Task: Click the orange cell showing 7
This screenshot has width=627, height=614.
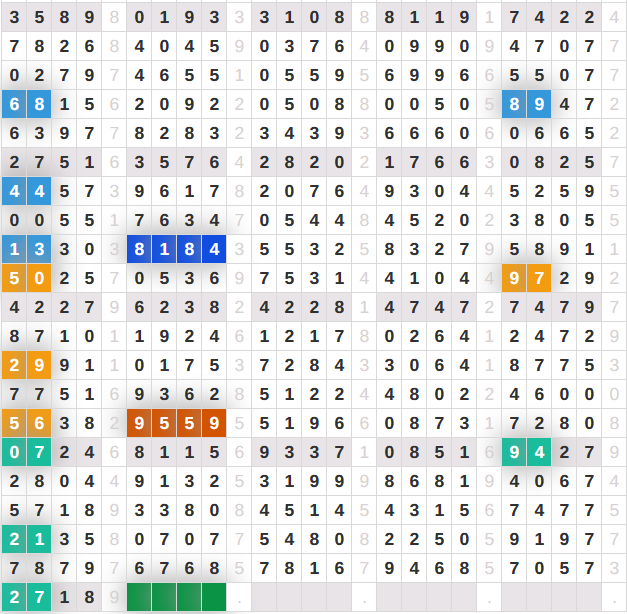Action: pos(539,279)
